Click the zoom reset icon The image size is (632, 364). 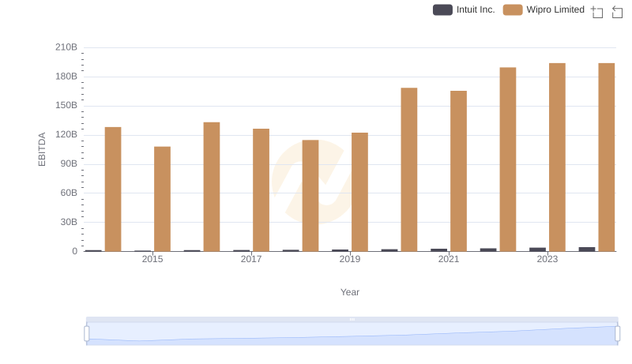pos(617,12)
